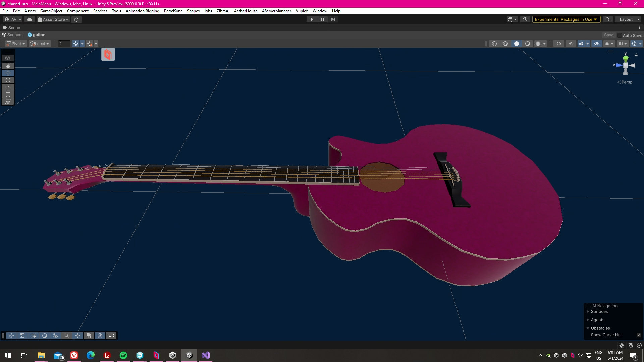Enable the Auto Save checkbox
The height and width of the screenshot is (362, 644).
(620, 35)
